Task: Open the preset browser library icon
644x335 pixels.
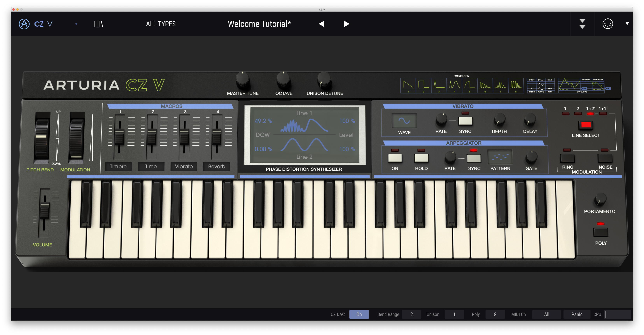Action: (99, 24)
